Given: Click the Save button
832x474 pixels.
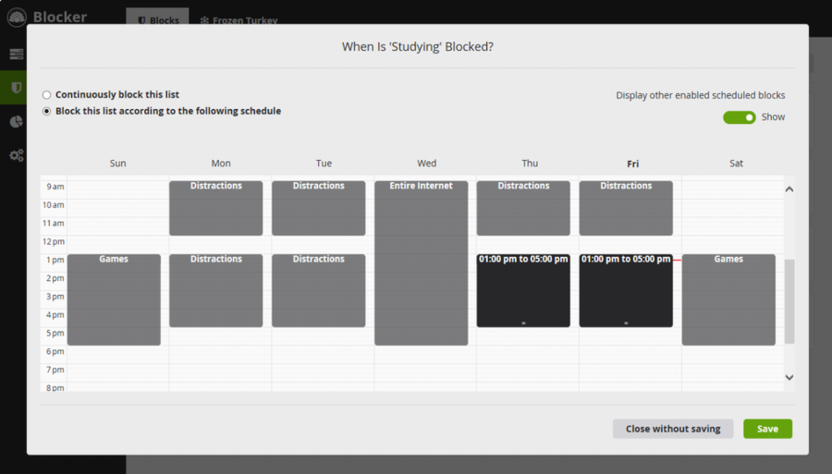Looking at the screenshot, I should click(x=767, y=429).
